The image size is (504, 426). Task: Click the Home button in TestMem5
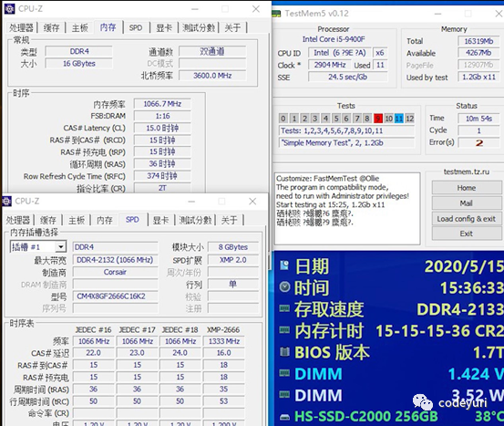(466, 188)
